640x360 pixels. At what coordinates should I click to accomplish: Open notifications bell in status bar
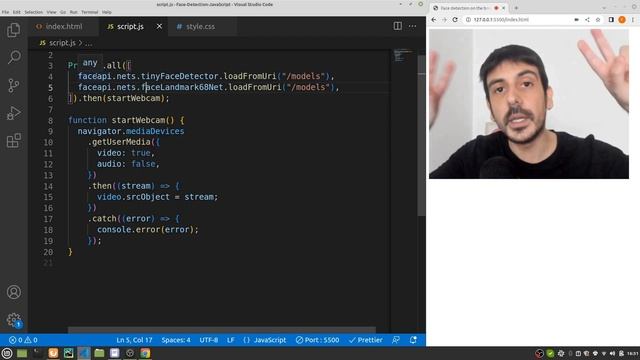coord(413,340)
